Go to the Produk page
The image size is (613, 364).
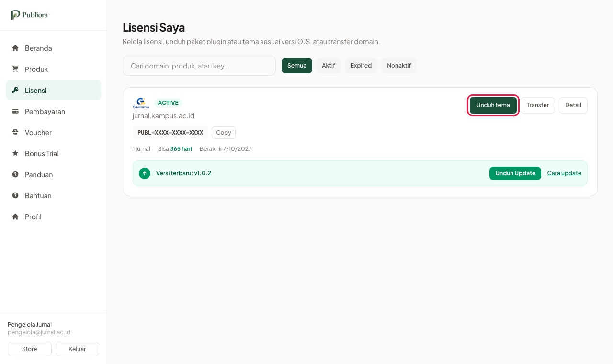tap(54, 69)
